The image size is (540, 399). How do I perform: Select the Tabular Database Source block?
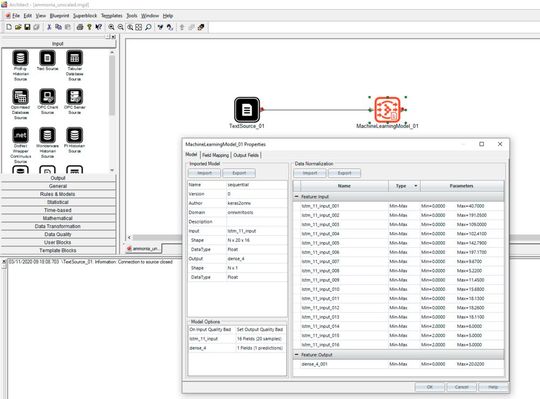(74, 58)
